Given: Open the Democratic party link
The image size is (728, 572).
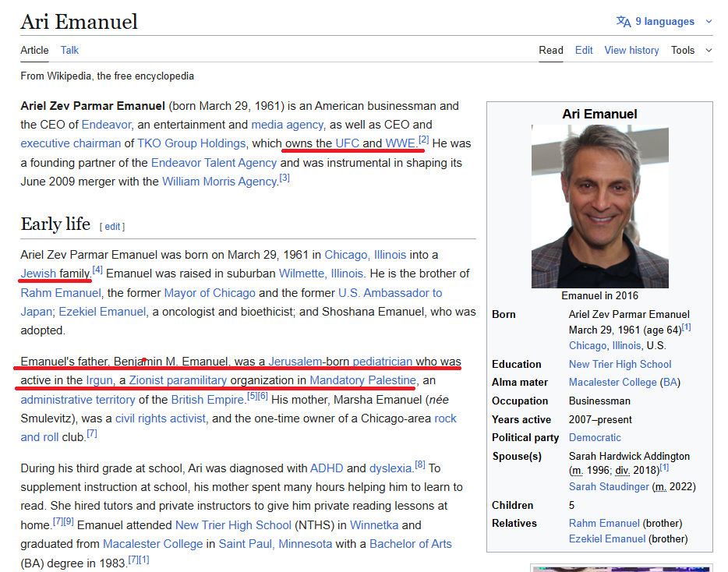Looking at the screenshot, I should (595, 437).
